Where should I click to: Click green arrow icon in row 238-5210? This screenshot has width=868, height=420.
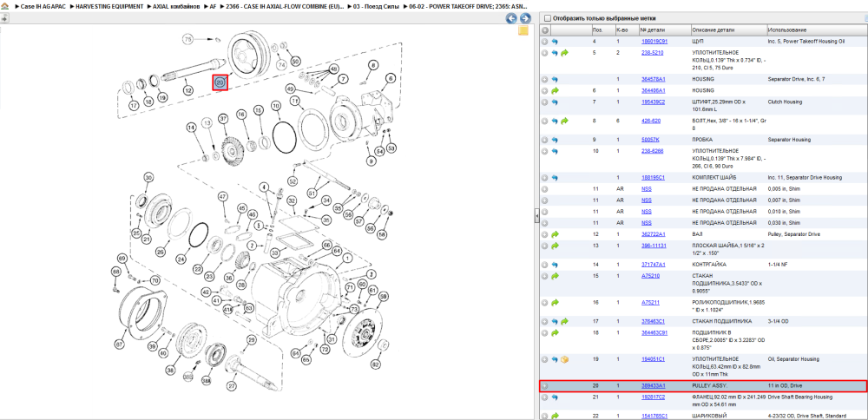[564, 53]
